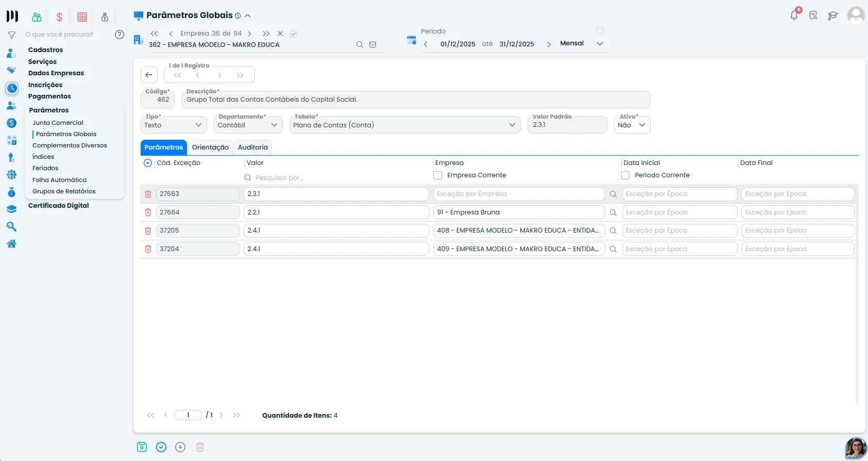Image resolution: width=868 pixels, height=461 pixels.
Task: Select the Parâmetros tab
Action: click(164, 147)
